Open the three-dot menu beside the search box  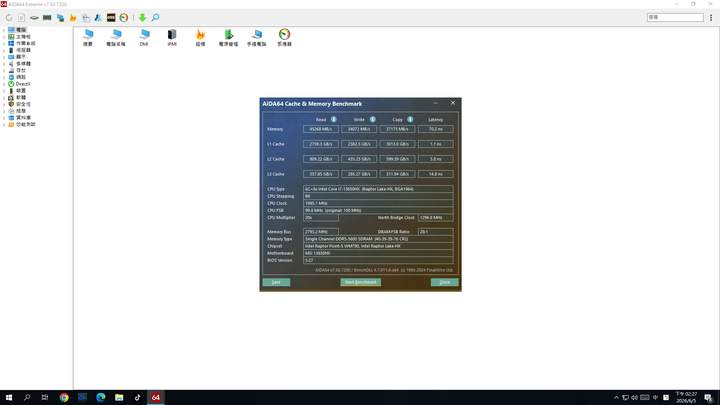[x=711, y=17]
